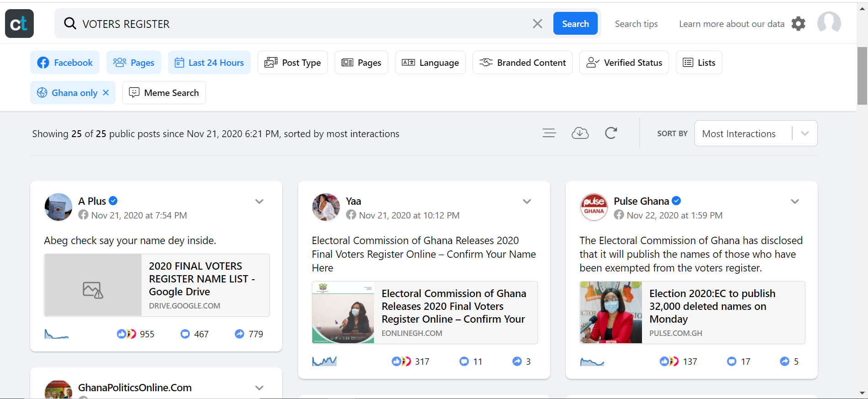This screenshot has height=399, width=868.
Task: Click the vertical scrollbar thumb
Action: (x=862, y=76)
